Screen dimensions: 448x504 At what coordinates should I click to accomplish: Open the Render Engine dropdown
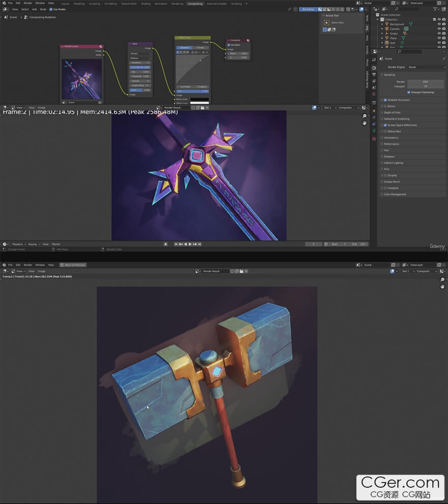tap(426, 67)
